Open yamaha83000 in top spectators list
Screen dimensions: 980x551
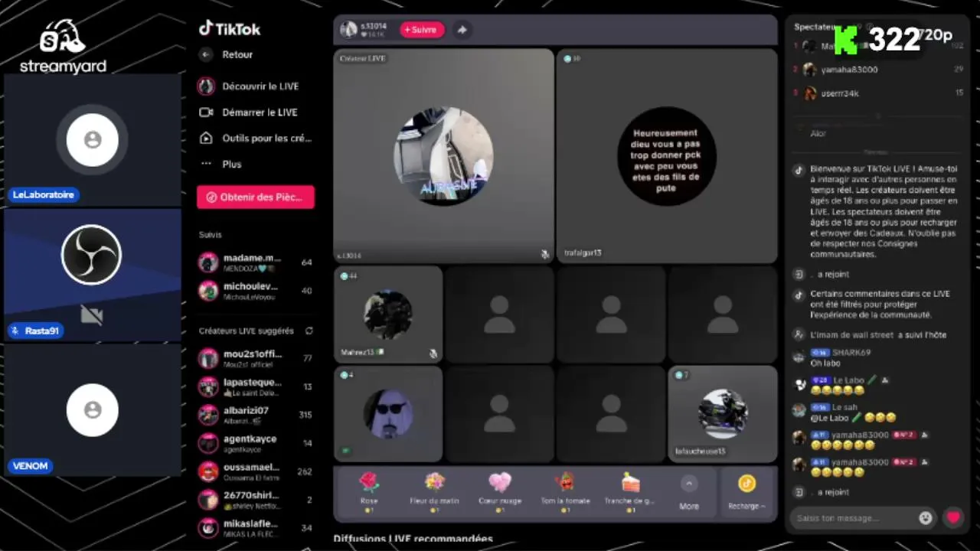click(x=878, y=70)
